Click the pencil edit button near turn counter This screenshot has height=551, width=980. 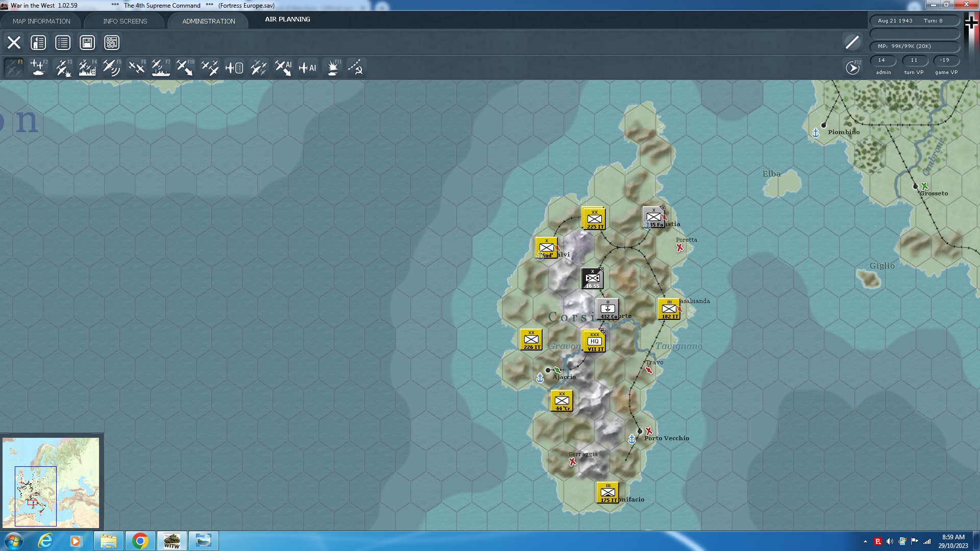tap(851, 42)
